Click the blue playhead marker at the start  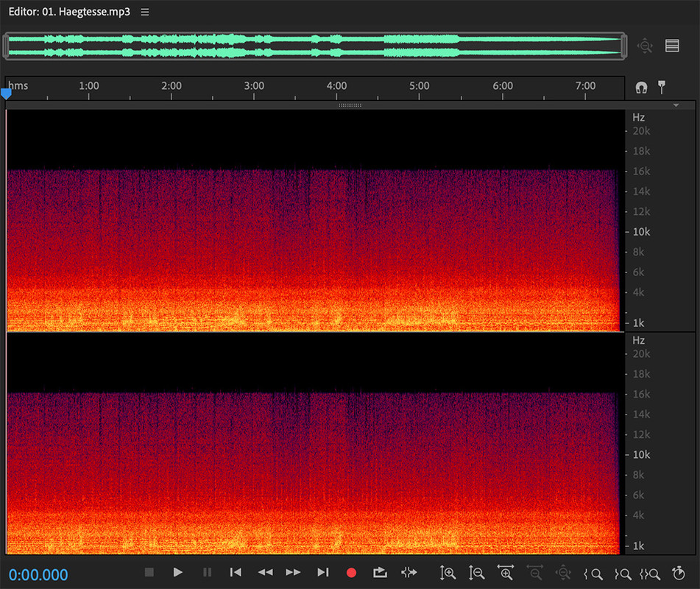coord(6,94)
